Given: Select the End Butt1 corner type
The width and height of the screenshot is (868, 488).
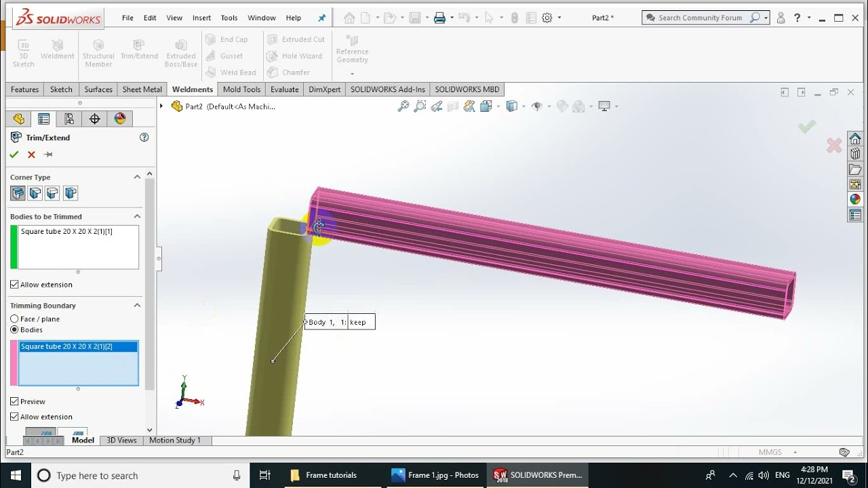Looking at the screenshot, I should coord(53,193).
